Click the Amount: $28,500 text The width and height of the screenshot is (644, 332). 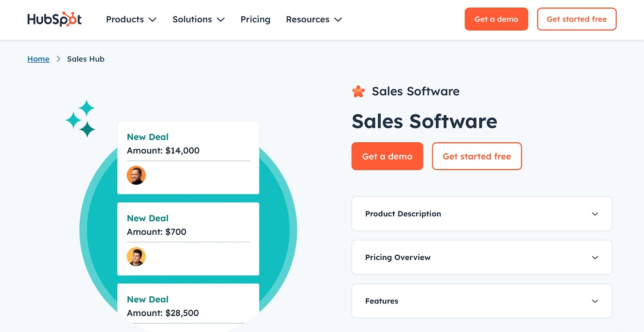pos(163,313)
